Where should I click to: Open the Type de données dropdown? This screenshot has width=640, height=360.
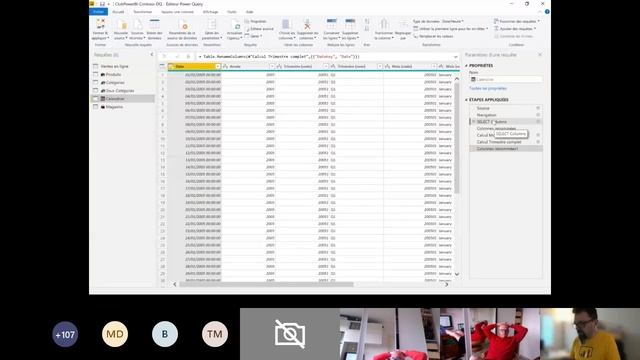(438, 21)
